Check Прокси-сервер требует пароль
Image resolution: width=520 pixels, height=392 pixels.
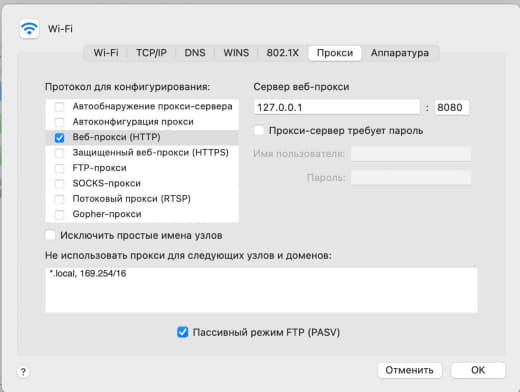[x=259, y=130]
